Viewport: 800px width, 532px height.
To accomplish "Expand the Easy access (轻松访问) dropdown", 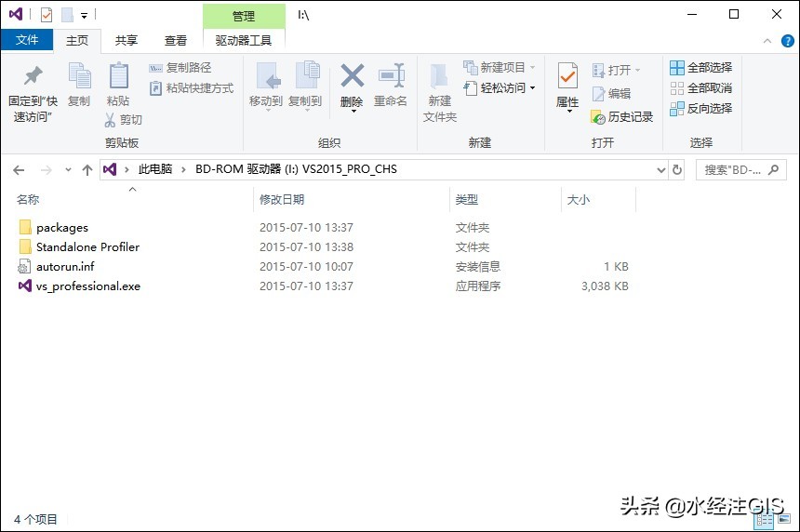I will point(532,88).
